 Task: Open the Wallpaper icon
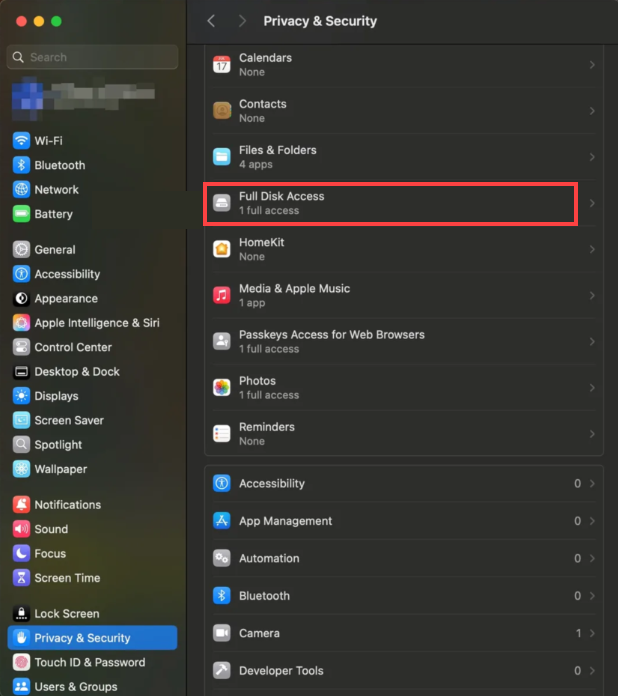click(x=21, y=469)
